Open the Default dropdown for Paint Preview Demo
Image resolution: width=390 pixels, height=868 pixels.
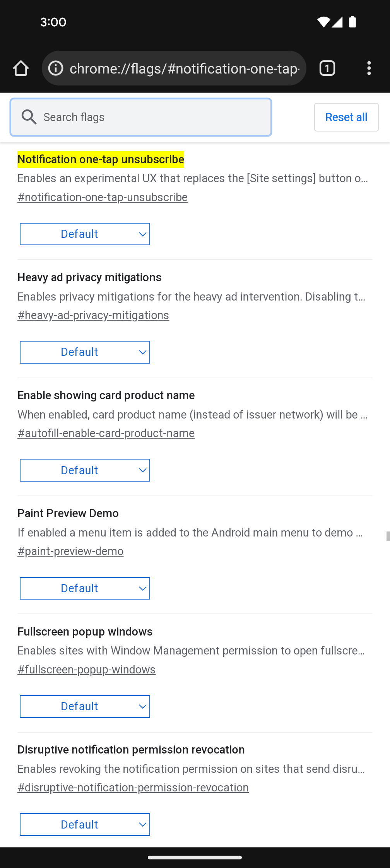coord(85,588)
